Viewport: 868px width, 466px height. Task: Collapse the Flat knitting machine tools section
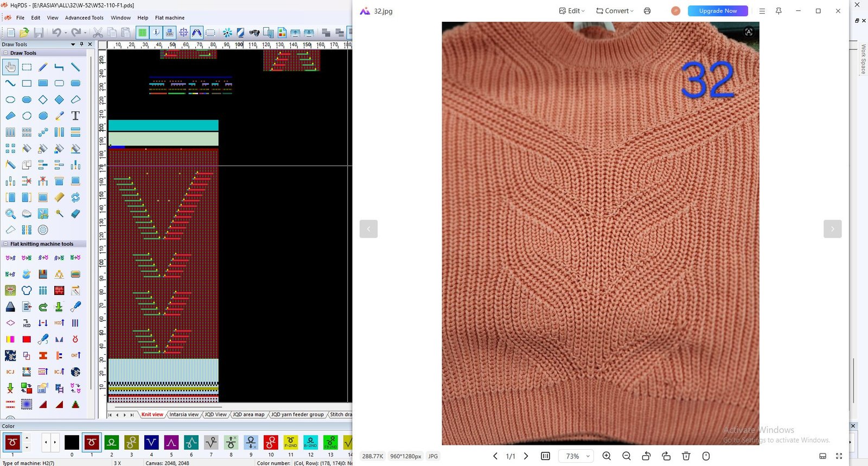click(x=5, y=244)
